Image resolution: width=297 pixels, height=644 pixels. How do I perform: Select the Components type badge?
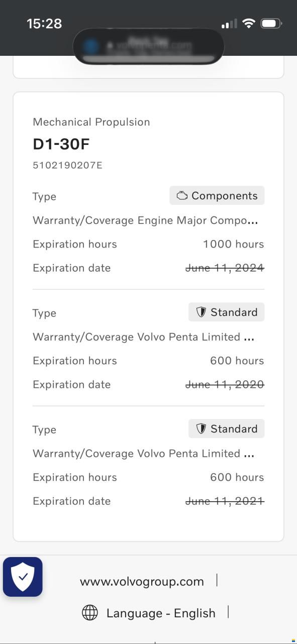[217, 196]
